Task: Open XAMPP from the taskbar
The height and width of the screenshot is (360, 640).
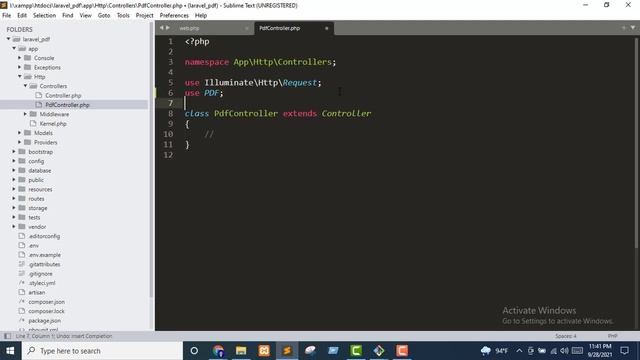Action: 264,351
